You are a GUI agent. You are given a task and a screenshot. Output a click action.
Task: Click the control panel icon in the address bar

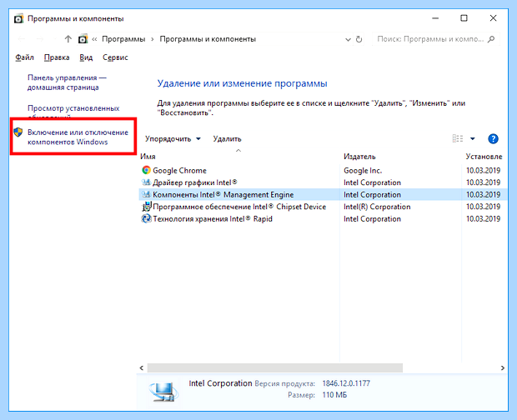click(83, 39)
